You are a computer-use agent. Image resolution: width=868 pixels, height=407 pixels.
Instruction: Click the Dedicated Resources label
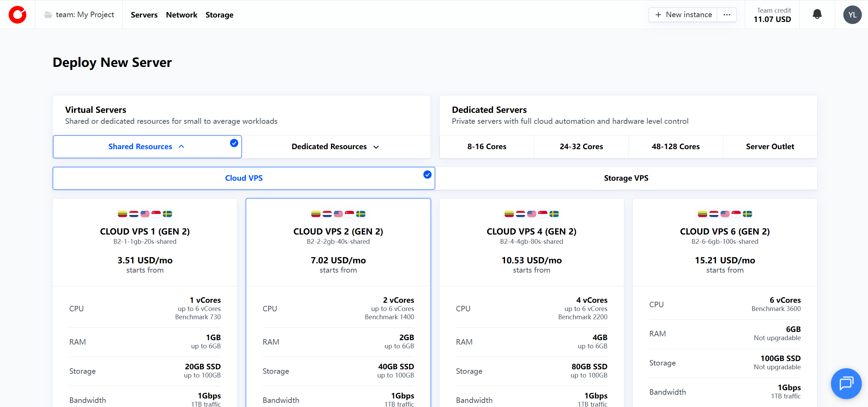pyautogui.click(x=329, y=147)
